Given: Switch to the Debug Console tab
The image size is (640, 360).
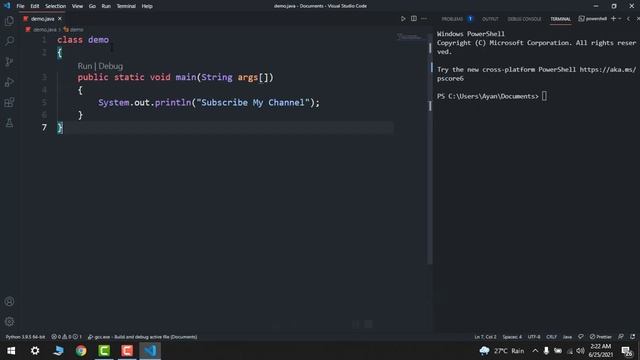Looking at the screenshot, I should point(524,19).
